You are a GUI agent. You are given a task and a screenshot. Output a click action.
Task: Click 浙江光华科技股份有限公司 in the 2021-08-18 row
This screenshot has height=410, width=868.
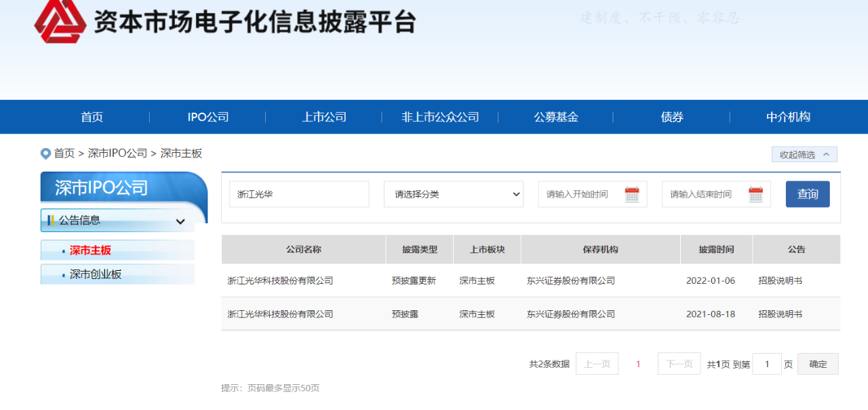[x=280, y=314]
